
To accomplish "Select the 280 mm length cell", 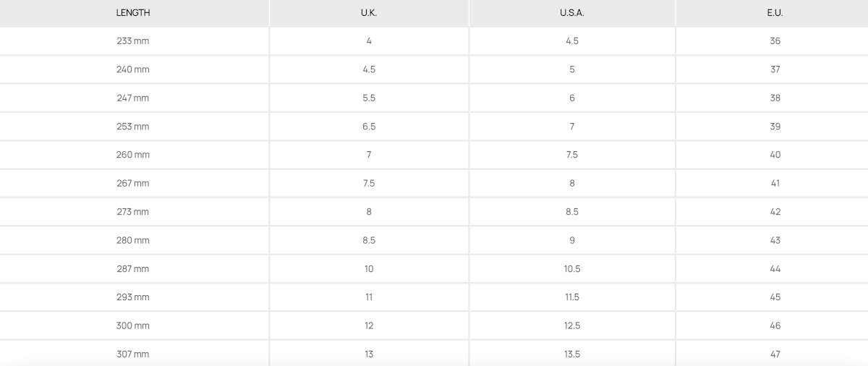I will (x=133, y=240).
